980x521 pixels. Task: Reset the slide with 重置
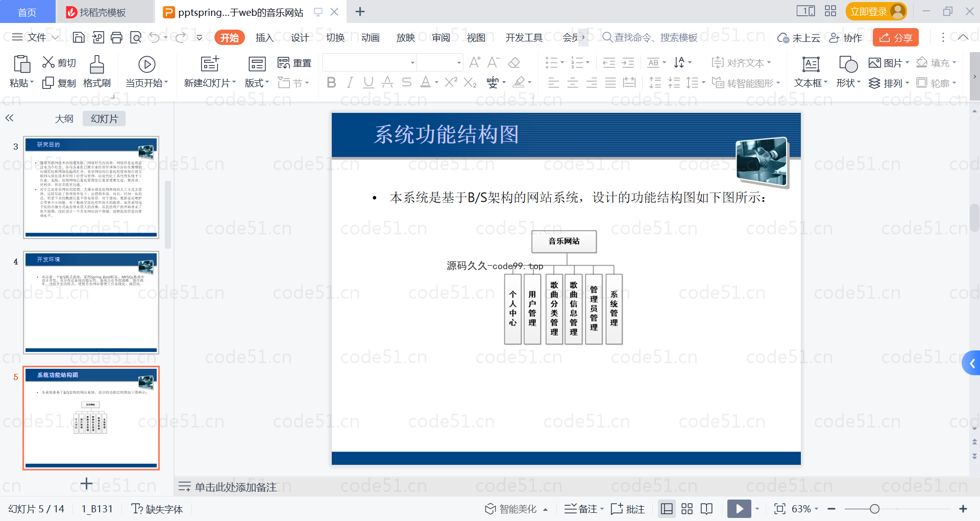[295, 63]
